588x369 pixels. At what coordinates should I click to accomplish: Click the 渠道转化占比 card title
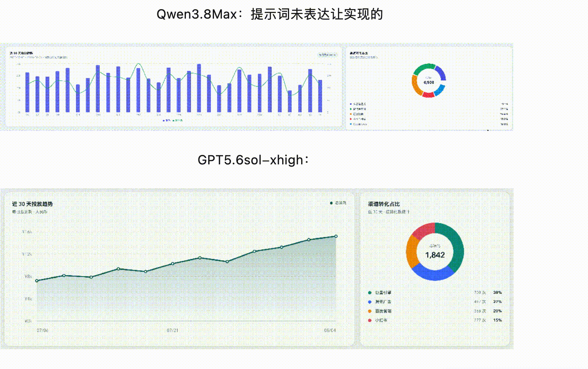[x=384, y=204]
